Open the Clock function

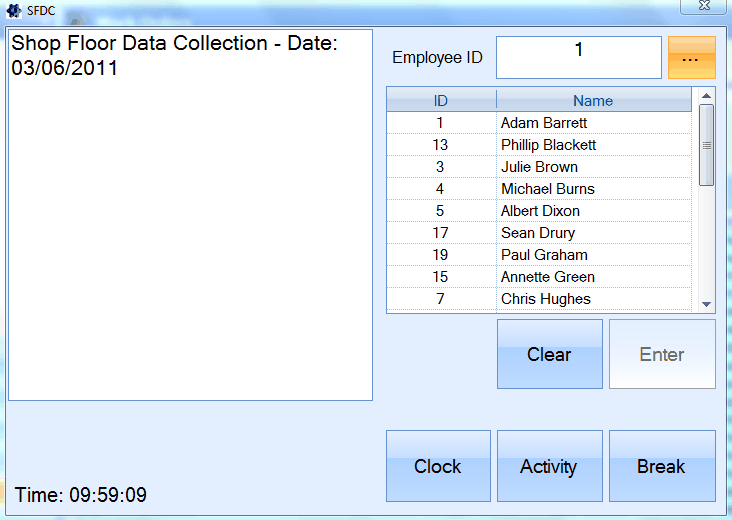pos(438,466)
